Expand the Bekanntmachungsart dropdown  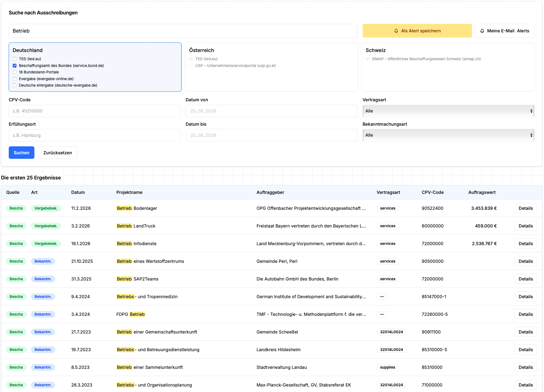tap(448, 135)
